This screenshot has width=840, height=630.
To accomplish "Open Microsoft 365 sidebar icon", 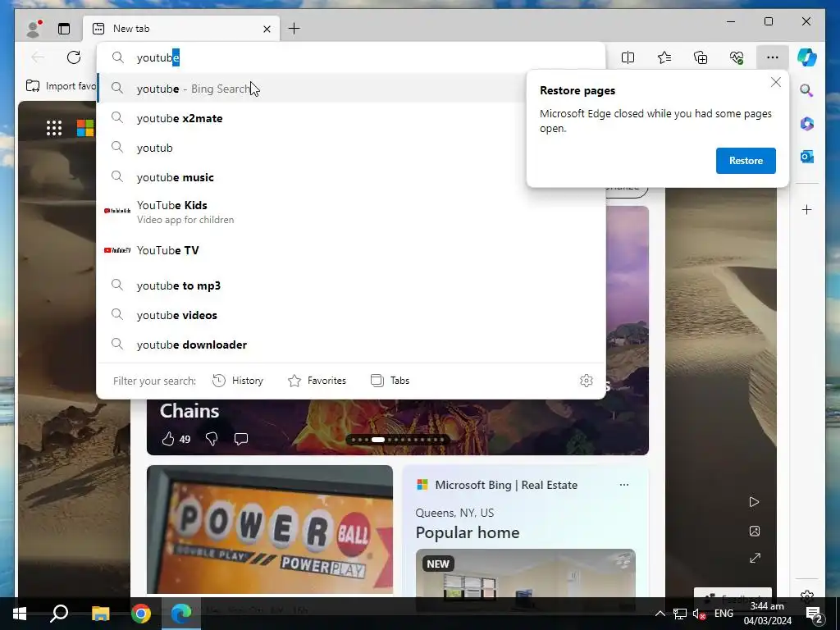I will (807, 124).
